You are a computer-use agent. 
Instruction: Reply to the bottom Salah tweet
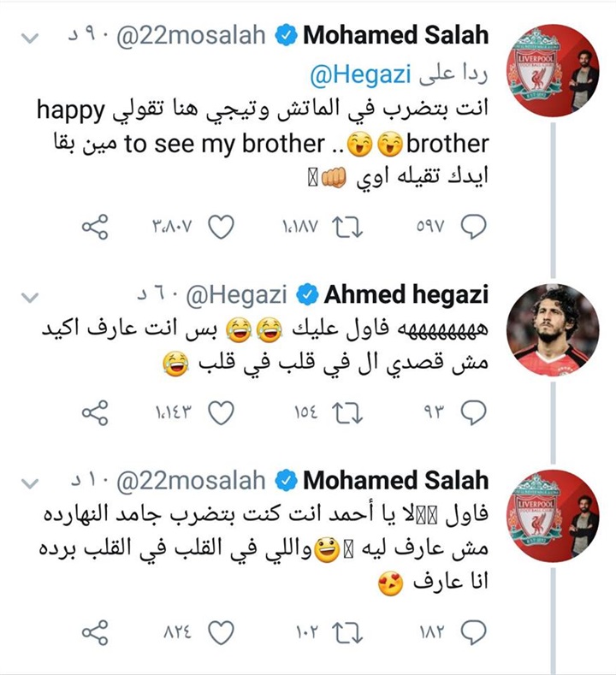click(x=473, y=632)
